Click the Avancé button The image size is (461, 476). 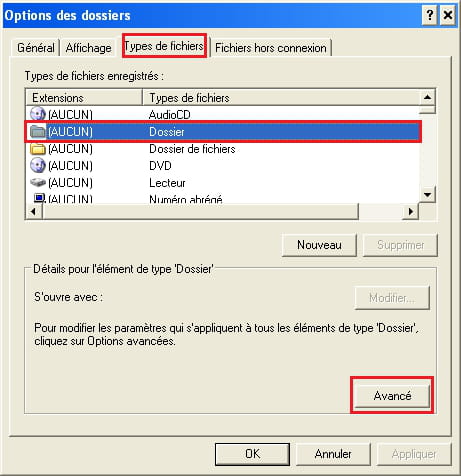coord(392,396)
